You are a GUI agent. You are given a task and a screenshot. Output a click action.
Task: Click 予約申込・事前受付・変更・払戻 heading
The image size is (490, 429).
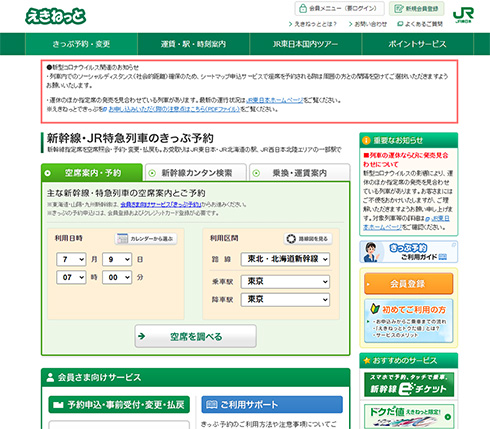pyautogui.click(x=119, y=405)
